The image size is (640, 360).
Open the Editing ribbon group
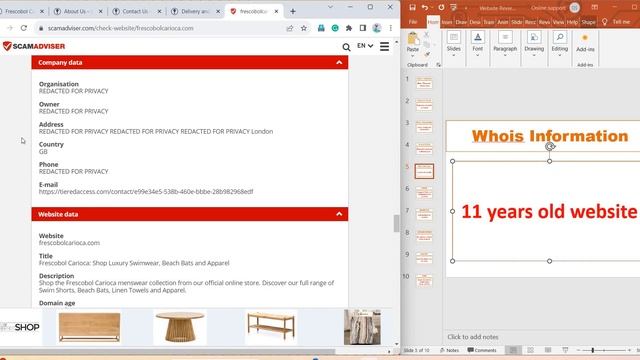point(560,44)
